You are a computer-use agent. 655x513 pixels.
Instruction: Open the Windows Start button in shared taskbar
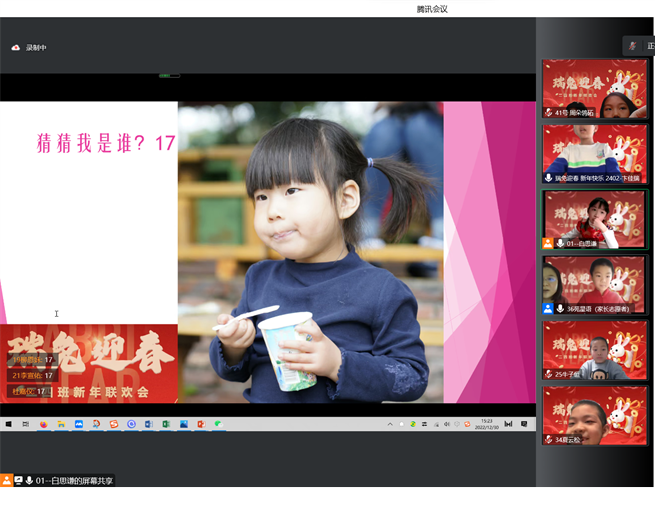(8, 424)
